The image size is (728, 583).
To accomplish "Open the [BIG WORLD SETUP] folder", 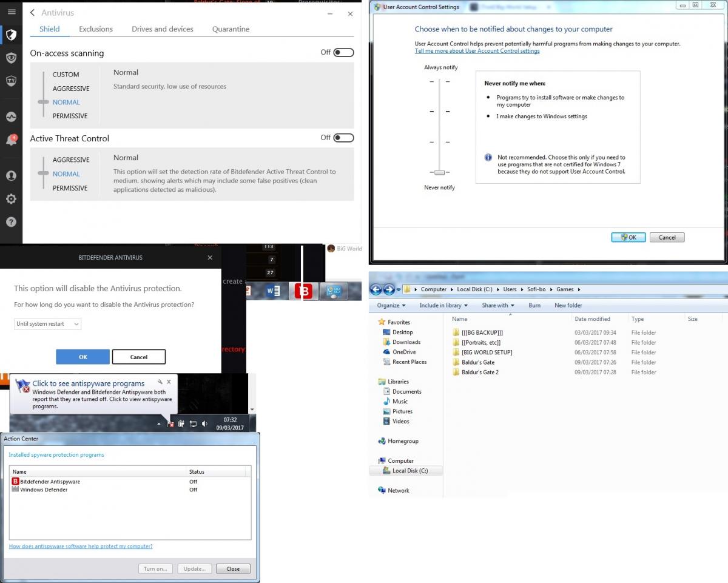I will tap(482, 352).
